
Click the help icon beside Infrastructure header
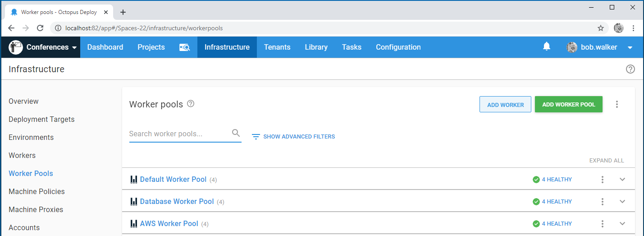[x=630, y=69]
